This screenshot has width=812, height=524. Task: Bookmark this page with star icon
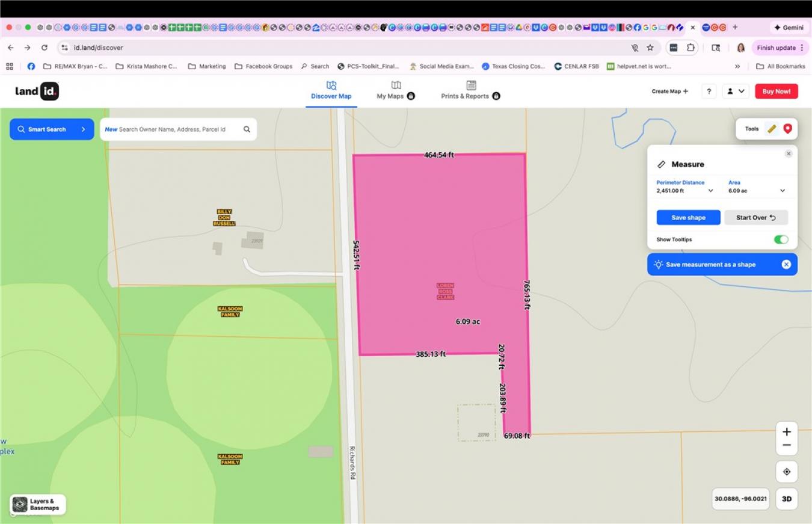tap(650, 48)
